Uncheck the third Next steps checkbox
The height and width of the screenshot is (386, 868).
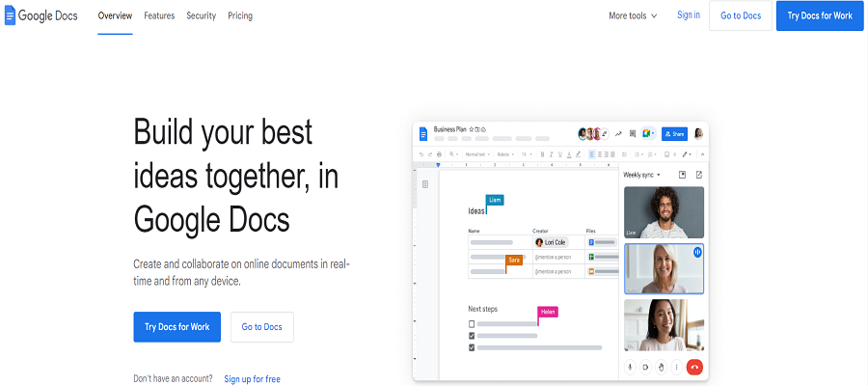coord(472,347)
